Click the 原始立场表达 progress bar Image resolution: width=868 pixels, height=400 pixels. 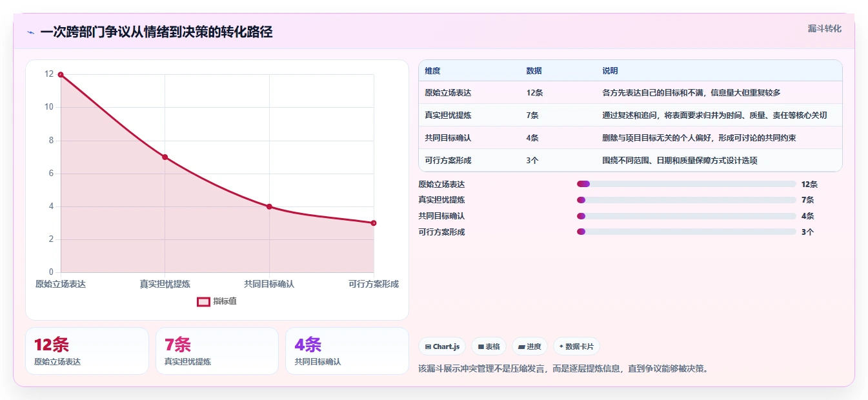tap(686, 185)
